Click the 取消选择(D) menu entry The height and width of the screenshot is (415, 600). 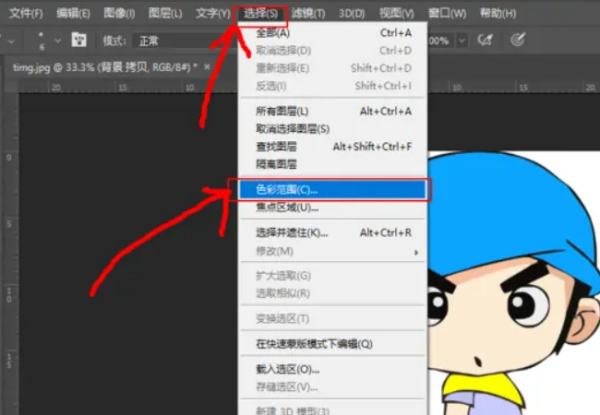tap(333, 50)
